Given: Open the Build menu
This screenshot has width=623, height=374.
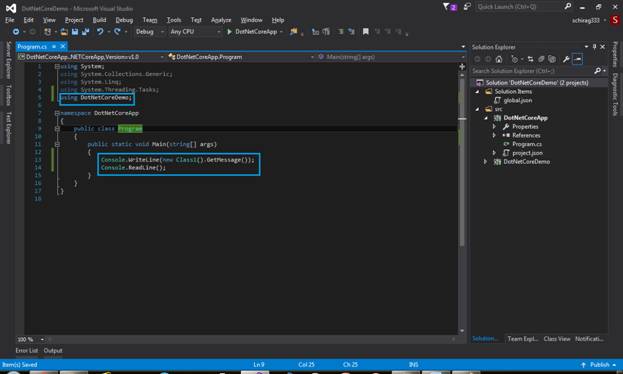Looking at the screenshot, I should pos(99,20).
